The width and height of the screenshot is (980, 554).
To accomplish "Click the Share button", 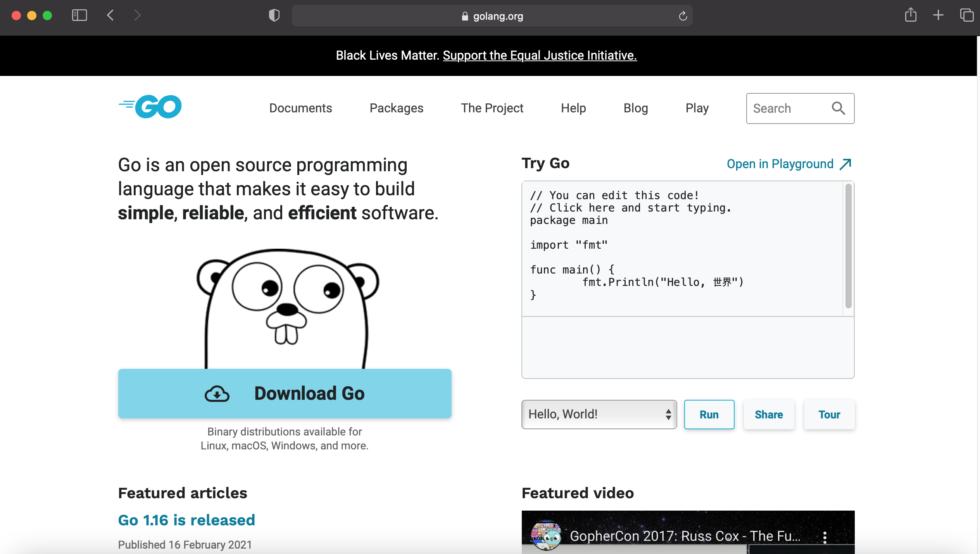I will click(769, 415).
